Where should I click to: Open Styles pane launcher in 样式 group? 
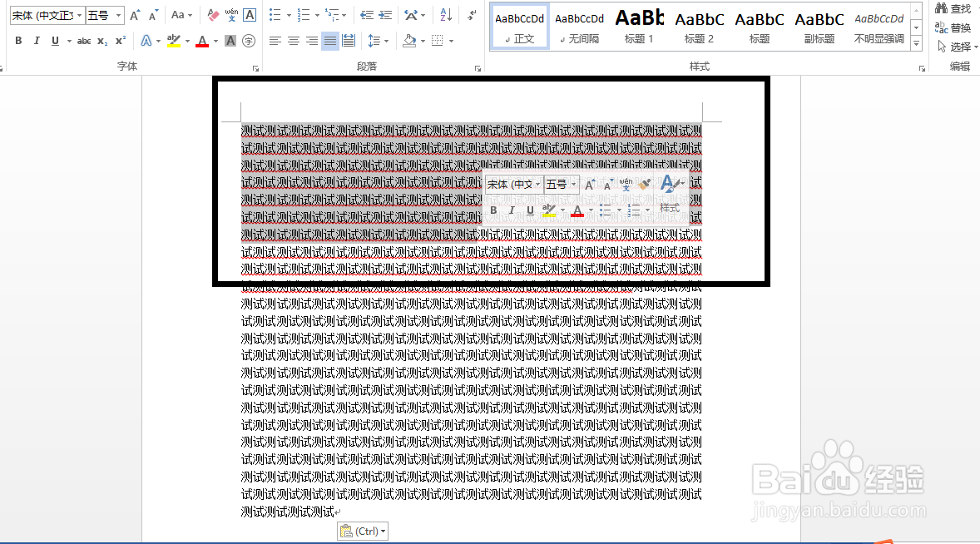pos(922,69)
